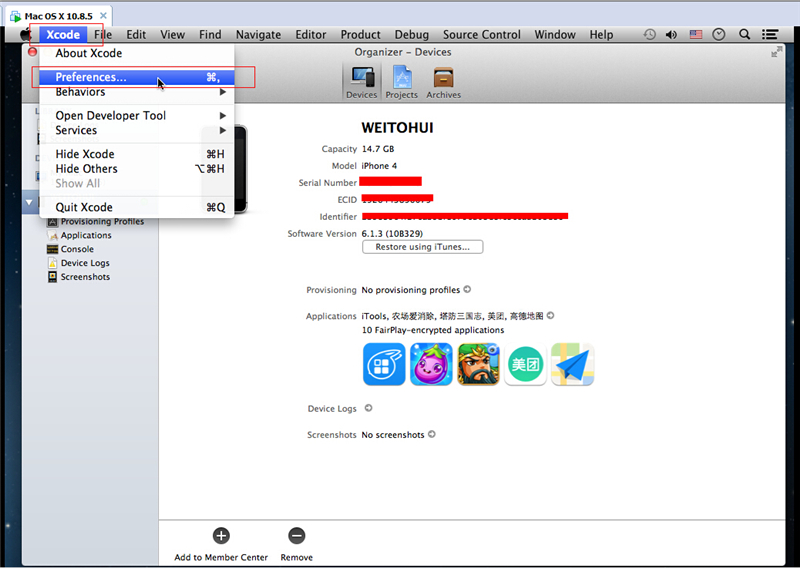The height and width of the screenshot is (568, 800).
Task: Click the minus icon above Remove
Action: tap(296, 536)
